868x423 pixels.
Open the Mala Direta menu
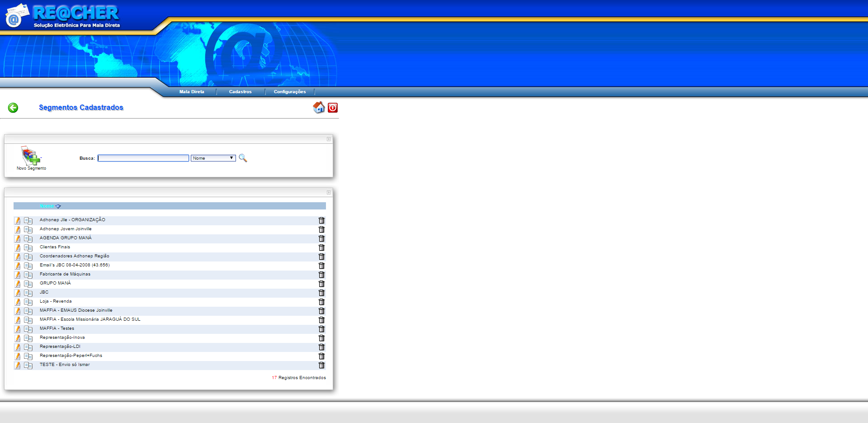(x=192, y=92)
